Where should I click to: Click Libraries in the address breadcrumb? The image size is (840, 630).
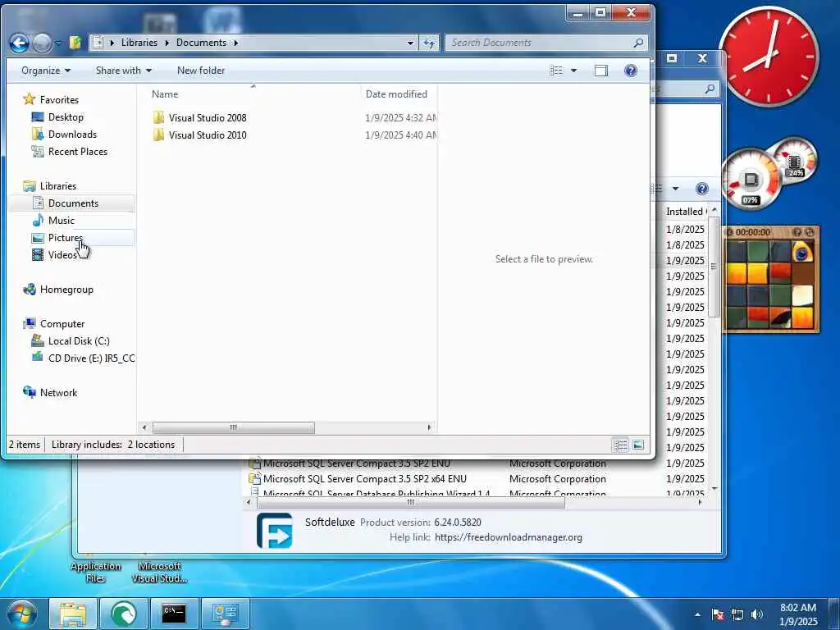(x=139, y=43)
